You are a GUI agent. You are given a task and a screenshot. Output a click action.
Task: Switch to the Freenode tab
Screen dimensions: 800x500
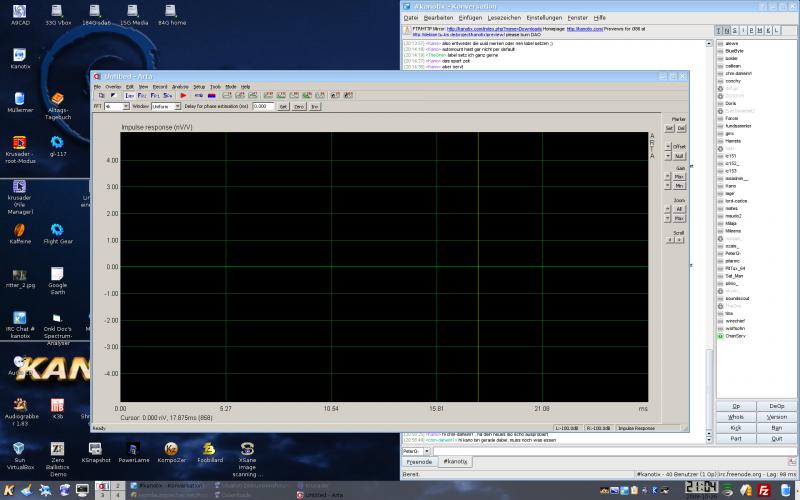point(419,462)
